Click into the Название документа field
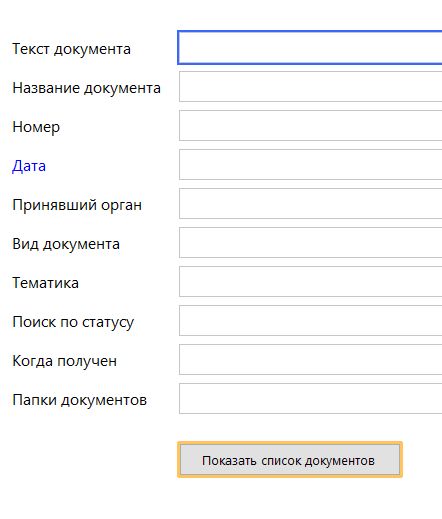 tap(311, 87)
